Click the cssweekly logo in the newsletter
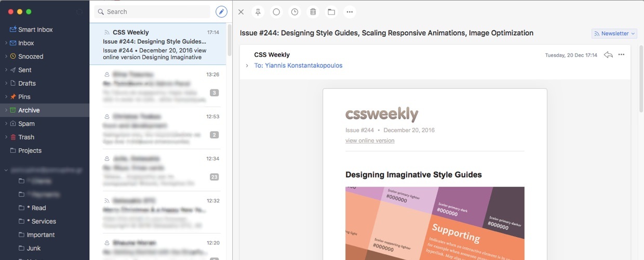This screenshot has height=260, width=644. coord(382,114)
